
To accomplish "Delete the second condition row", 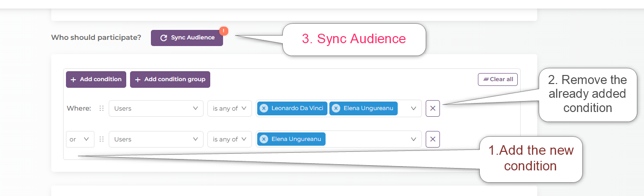I will (x=433, y=139).
